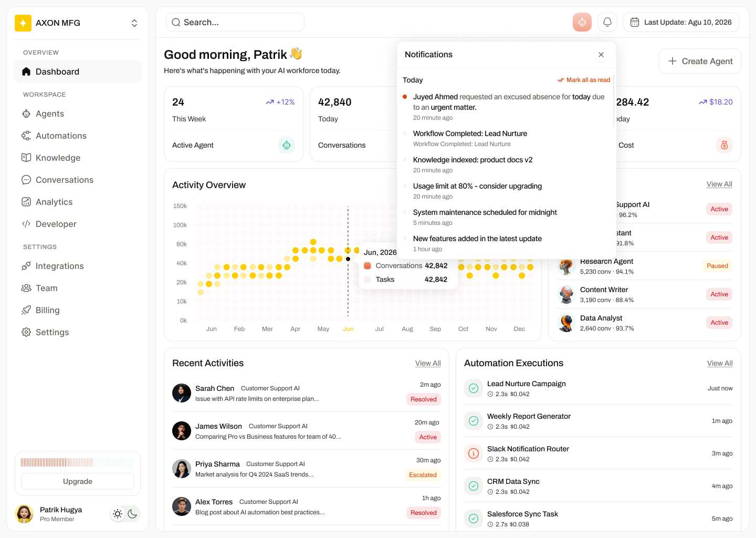Screen dimensions: 756x538
Task: Click the search magnifier icon
Action: pyautogui.click(x=176, y=23)
